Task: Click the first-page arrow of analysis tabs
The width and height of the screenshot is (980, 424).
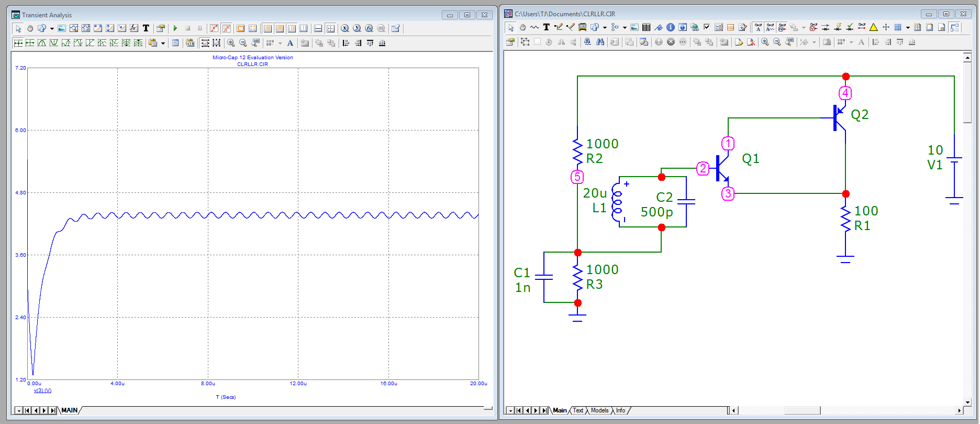Action: click(27, 410)
